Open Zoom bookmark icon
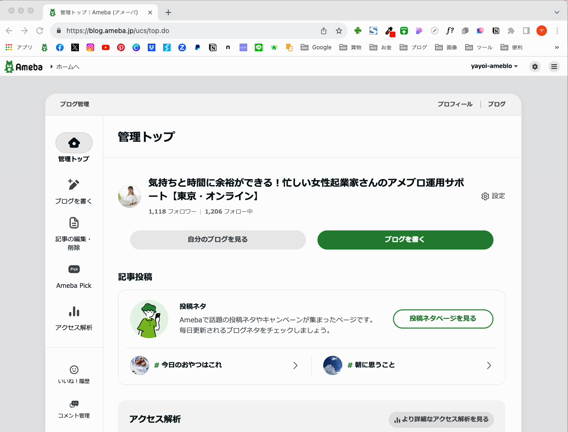Screen dimensions: 568x432 click(182, 47)
